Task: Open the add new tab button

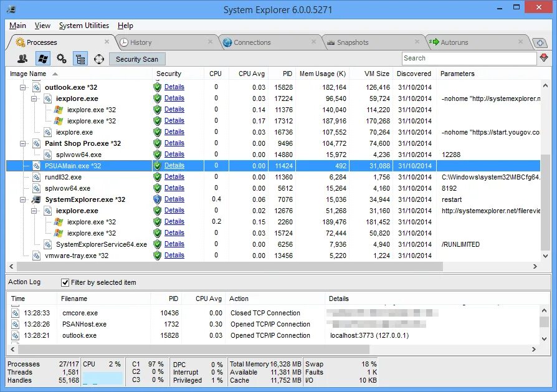Action: pyautogui.click(x=540, y=43)
